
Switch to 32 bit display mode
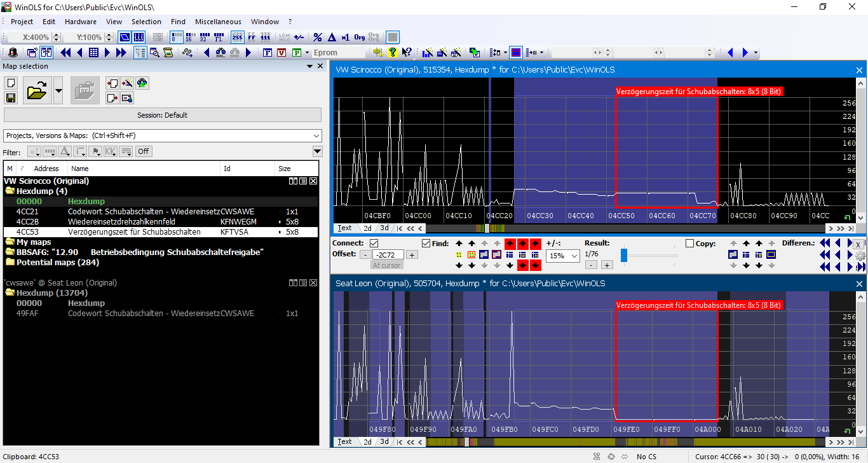(x=205, y=37)
